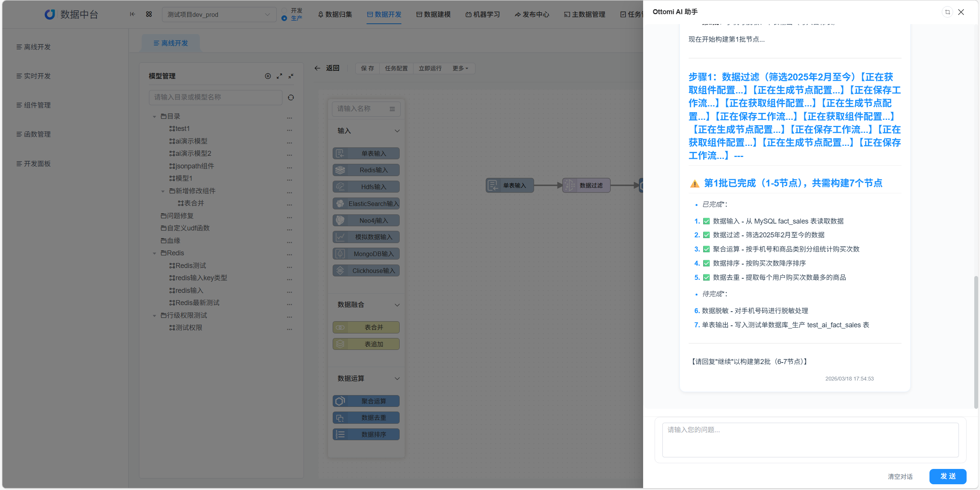Collapse the Redis folder in the tree
Viewport: 980px width, 490px height.
pyautogui.click(x=155, y=253)
